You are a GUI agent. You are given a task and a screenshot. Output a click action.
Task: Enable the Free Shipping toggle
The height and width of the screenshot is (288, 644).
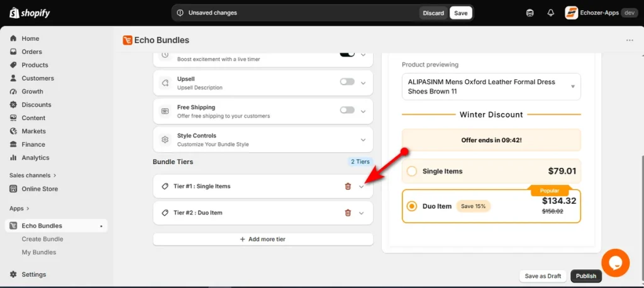tap(347, 110)
